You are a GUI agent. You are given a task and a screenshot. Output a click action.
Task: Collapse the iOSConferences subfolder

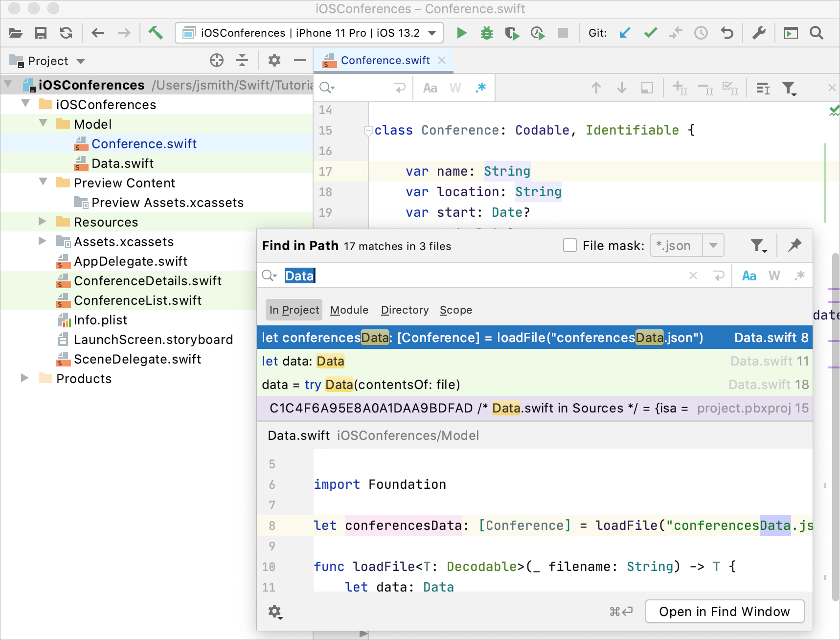tap(25, 104)
